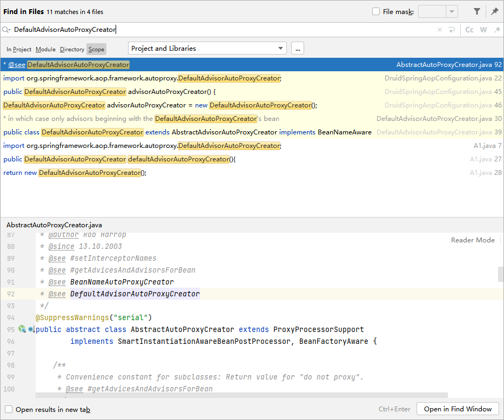The height and width of the screenshot is (420, 504).
Task: Click @SuppressWarnings annotation in preview
Action: [72, 317]
